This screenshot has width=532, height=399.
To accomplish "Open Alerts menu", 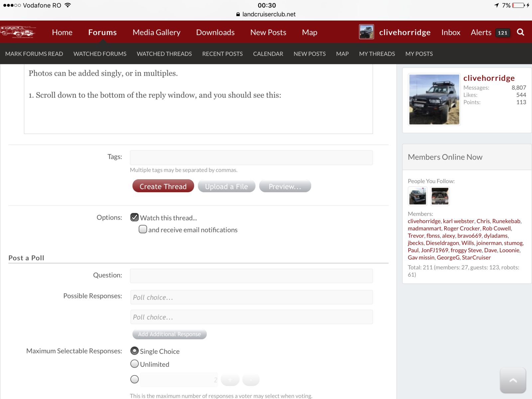I will (x=481, y=32).
